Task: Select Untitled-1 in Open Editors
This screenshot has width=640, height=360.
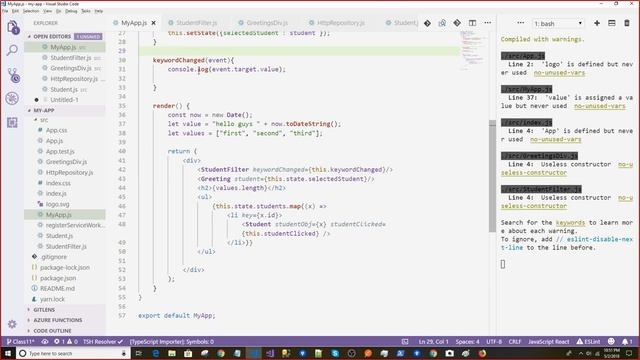Action: [x=64, y=100]
